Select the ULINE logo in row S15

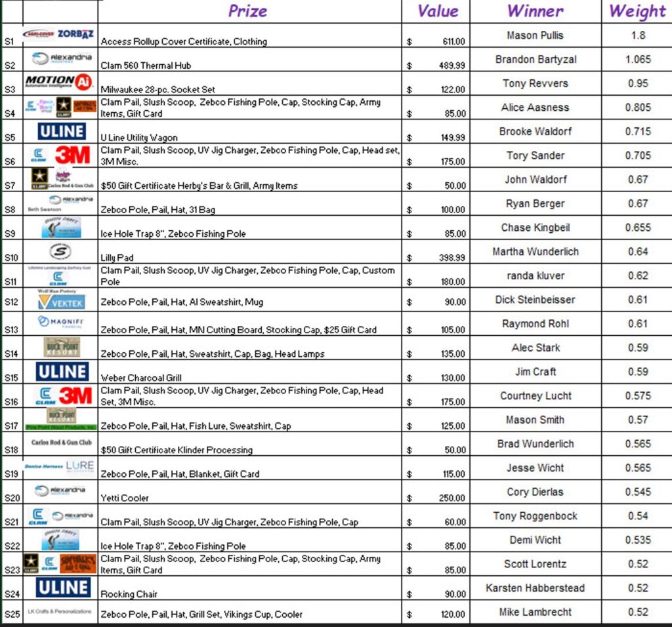pyautogui.click(x=62, y=371)
